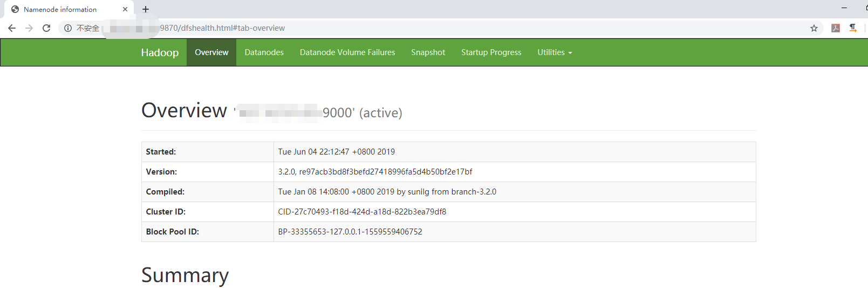Open the Datanodes tab
Screen dimensions: 868x288
tap(264, 52)
